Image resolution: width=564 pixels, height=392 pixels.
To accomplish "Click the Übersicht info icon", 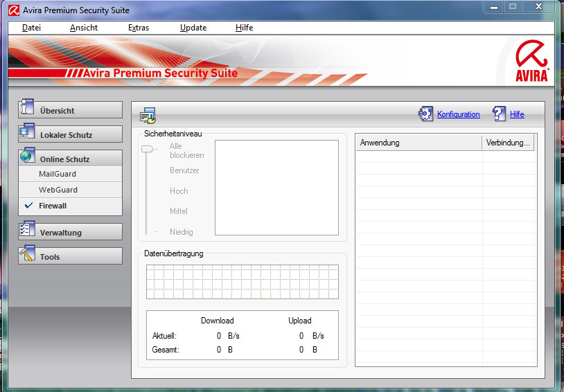I will pyautogui.click(x=27, y=107).
